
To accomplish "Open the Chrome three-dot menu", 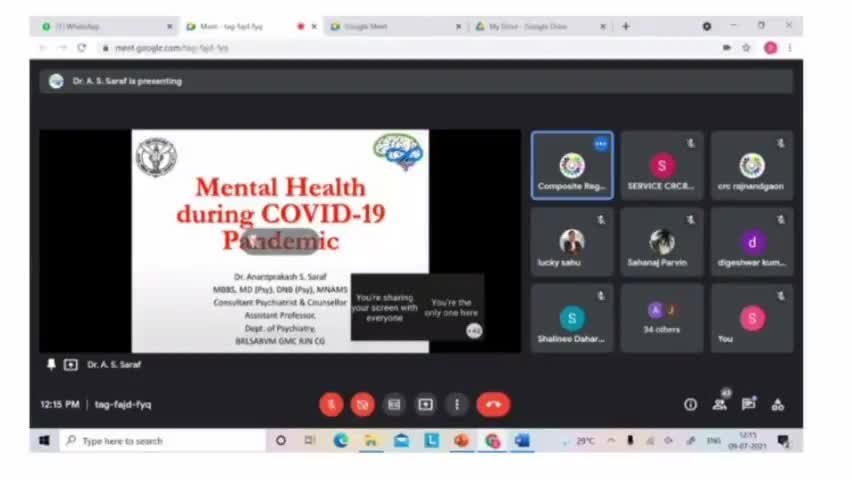I will [790, 48].
